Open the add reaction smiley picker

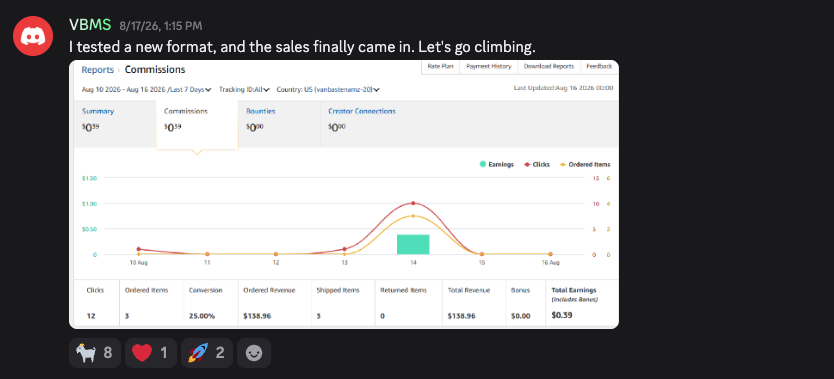pyautogui.click(x=254, y=353)
